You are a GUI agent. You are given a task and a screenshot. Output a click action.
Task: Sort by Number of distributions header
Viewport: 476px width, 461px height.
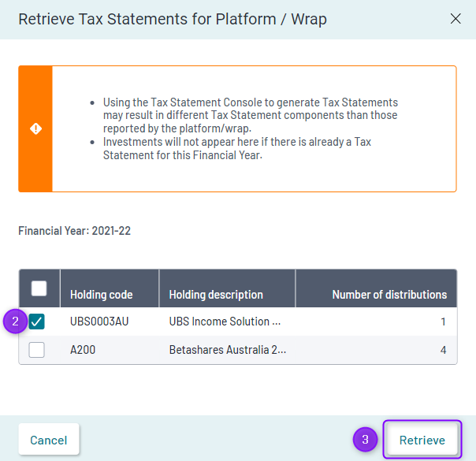[389, 295]
